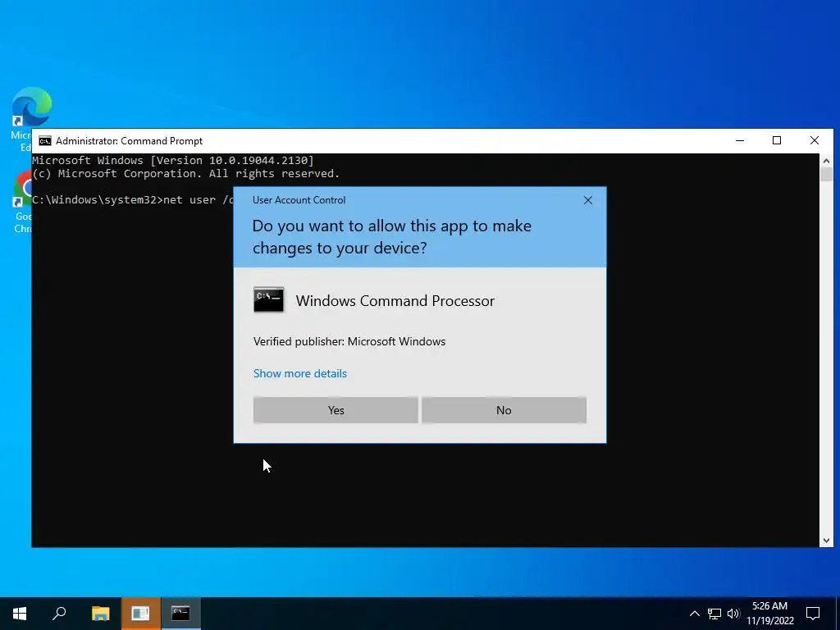Click the Command Prompt scrollbar up arrow
This screenshot has width=840, height=630.
(x=826, y=161)
